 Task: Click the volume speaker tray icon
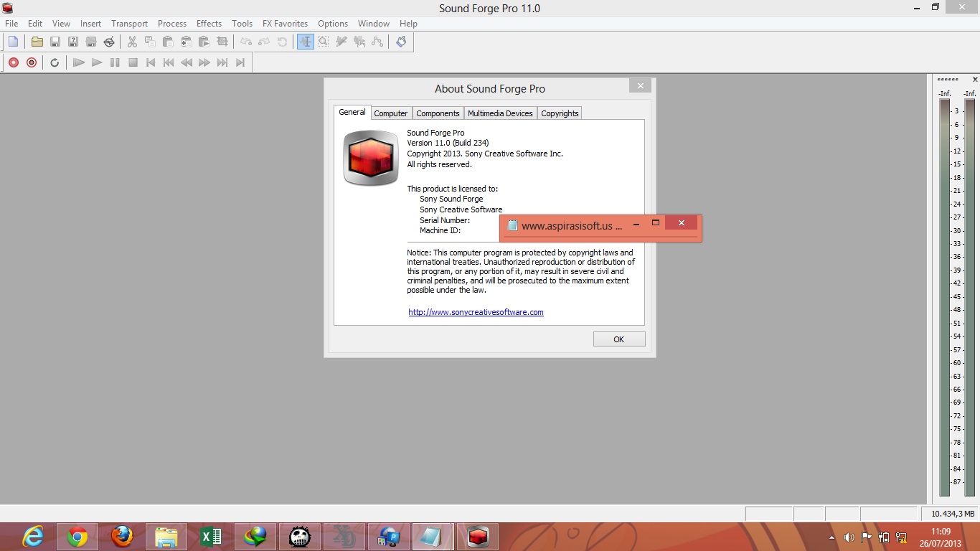coord(849,537)
